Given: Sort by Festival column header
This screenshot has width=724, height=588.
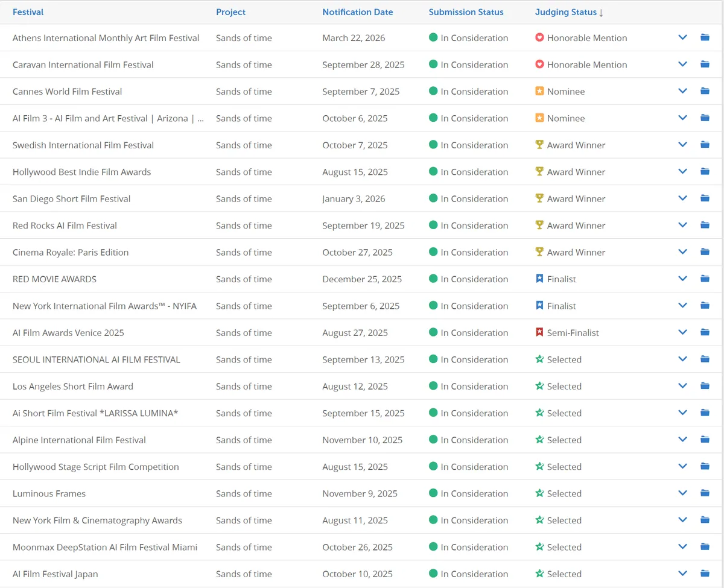Looking at the screenshot, I should [x=28, y=12].
